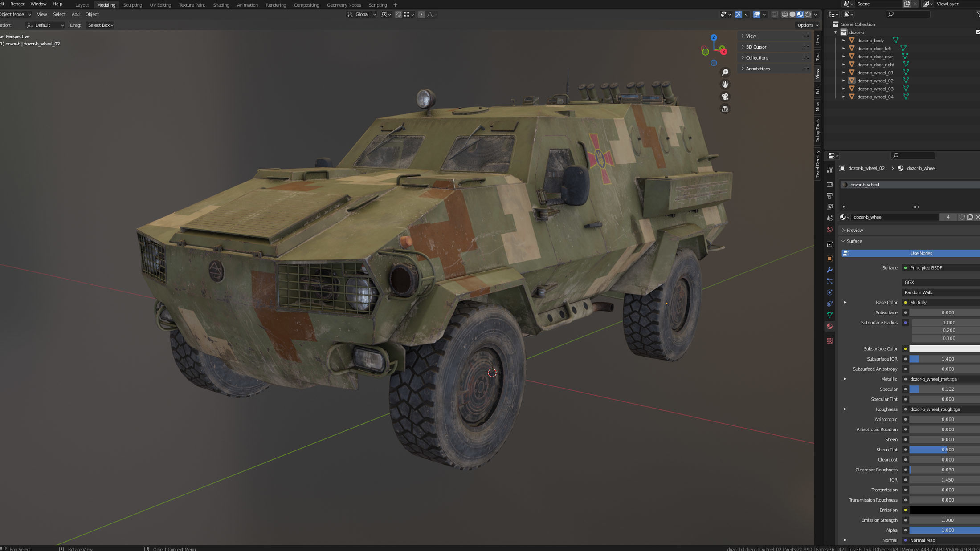Open the Options dropdown

pyautogui.click(x=808, y=25)
